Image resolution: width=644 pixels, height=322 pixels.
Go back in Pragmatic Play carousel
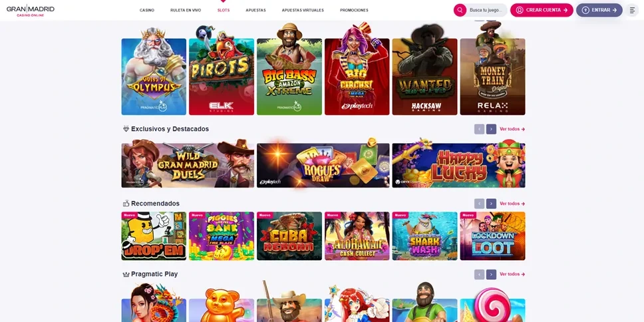(479, 274)
